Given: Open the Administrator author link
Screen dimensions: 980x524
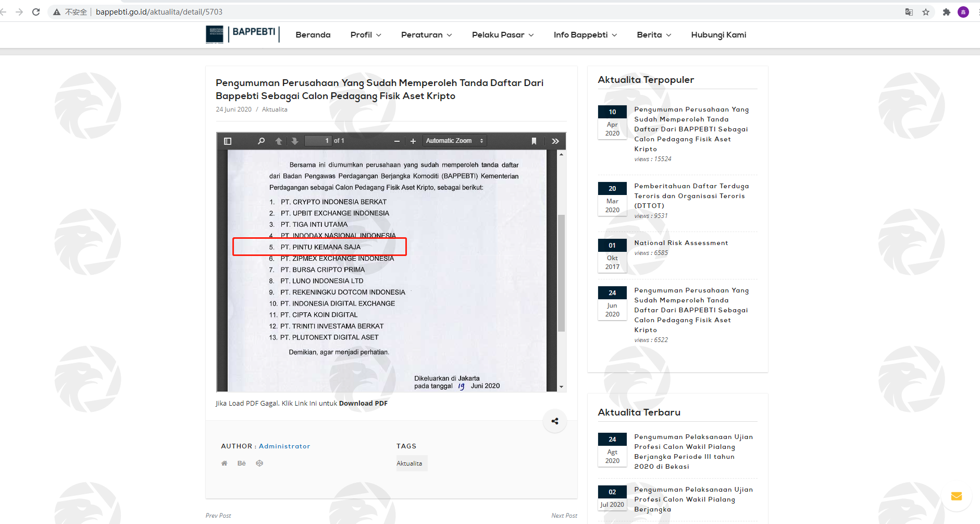Looking at the screenshot, I should 284,446.
